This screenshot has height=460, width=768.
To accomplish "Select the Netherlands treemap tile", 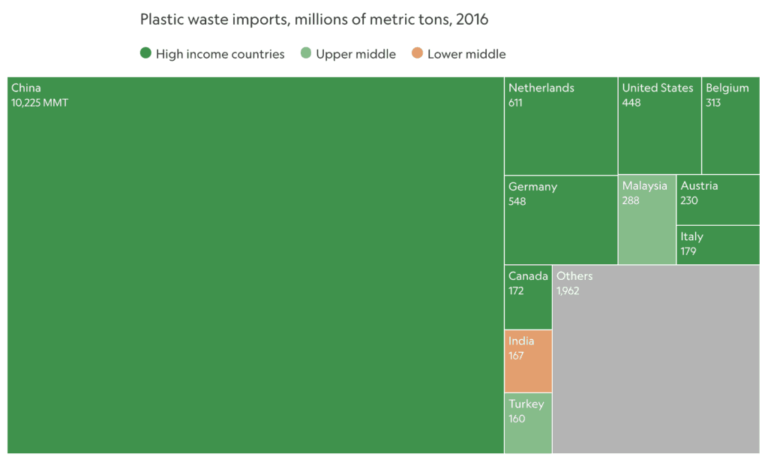I will [x=560, y=126].
